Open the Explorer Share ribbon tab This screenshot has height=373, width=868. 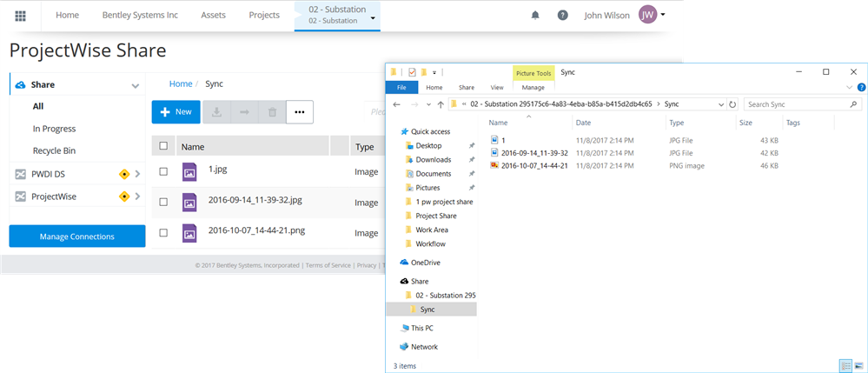tap(466, 87)
